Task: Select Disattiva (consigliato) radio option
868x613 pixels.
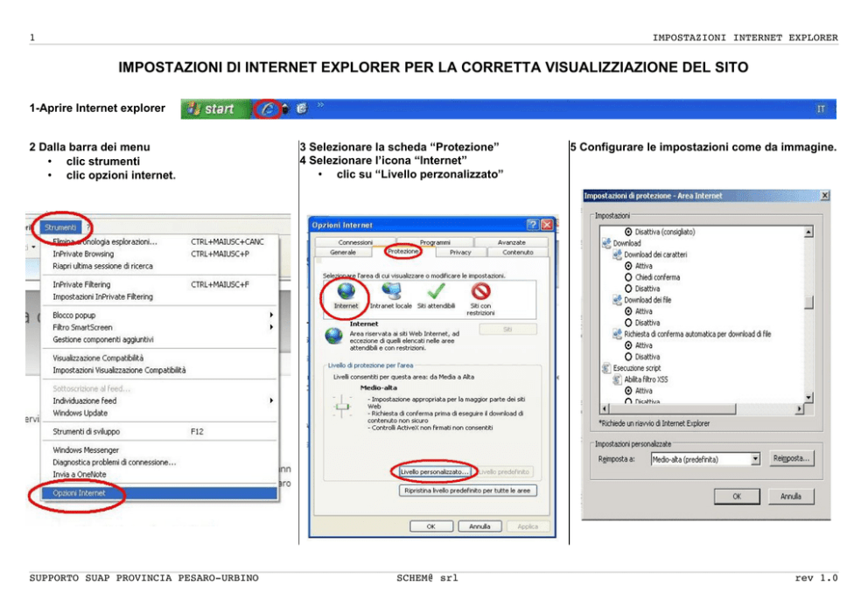Action: tap(628, 232)
